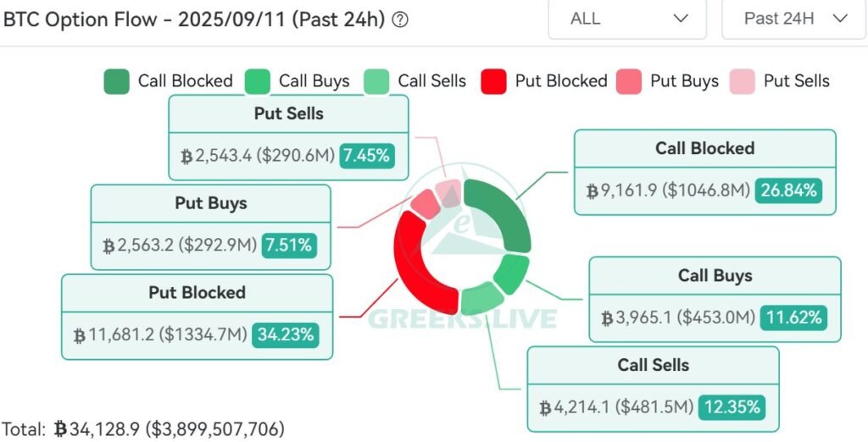
Task: Toggle the Call Buys legend item
Action: (297, 81)
